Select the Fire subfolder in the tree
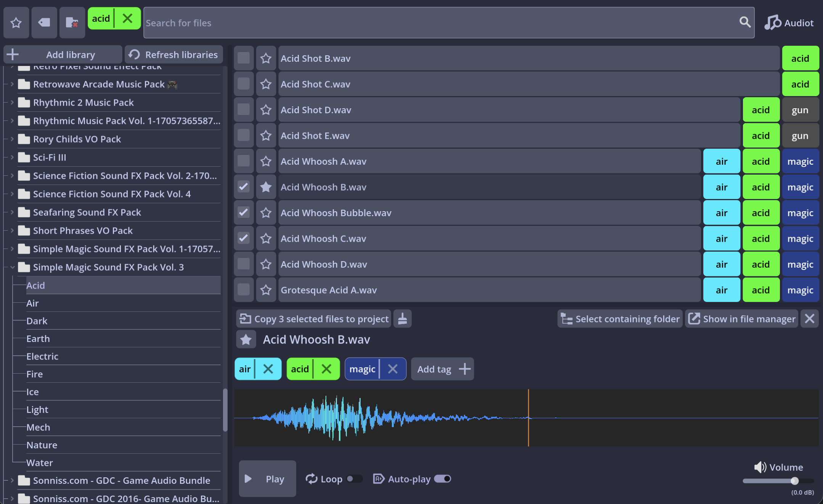Screen dimensions: 823x504 point(34,374)
